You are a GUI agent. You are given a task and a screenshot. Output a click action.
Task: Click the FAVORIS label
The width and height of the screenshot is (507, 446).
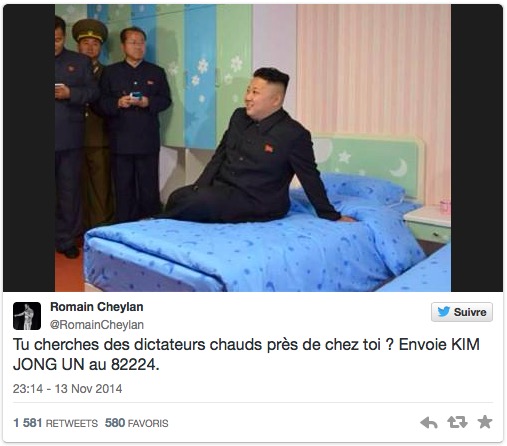(148, 423)
